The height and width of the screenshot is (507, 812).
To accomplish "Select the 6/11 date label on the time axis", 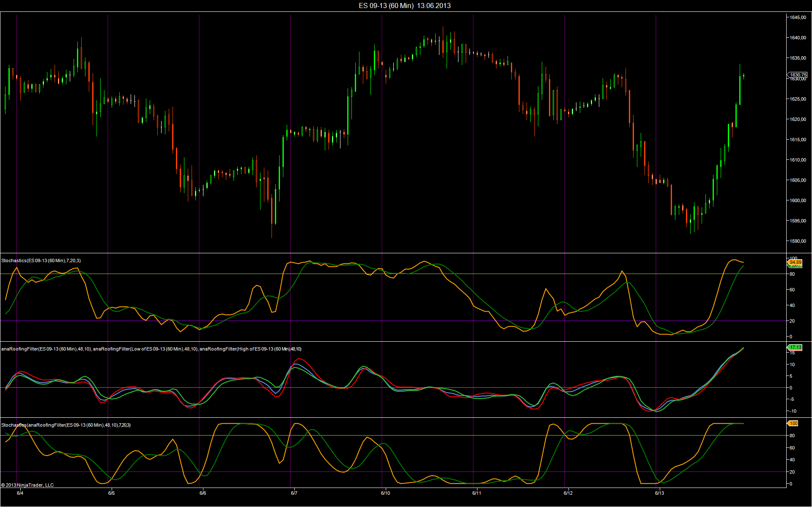I will 477,493.
